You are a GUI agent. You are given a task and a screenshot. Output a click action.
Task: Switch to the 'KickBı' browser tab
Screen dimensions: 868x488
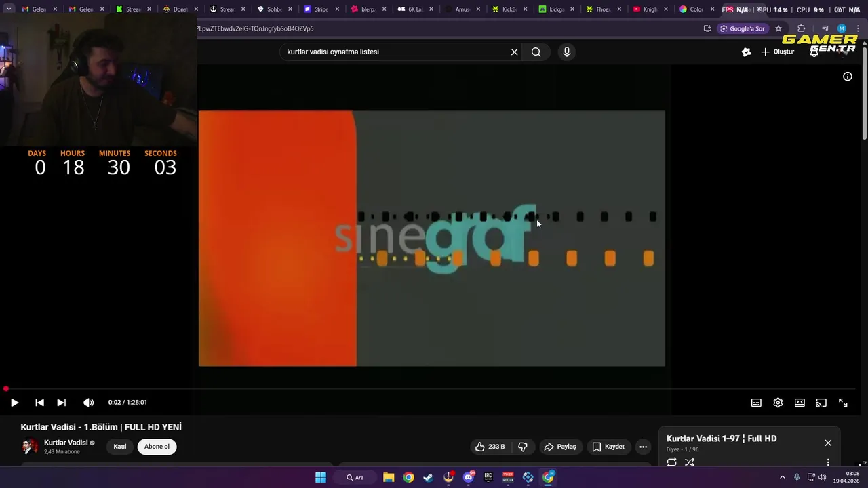[x=508, y=9]
